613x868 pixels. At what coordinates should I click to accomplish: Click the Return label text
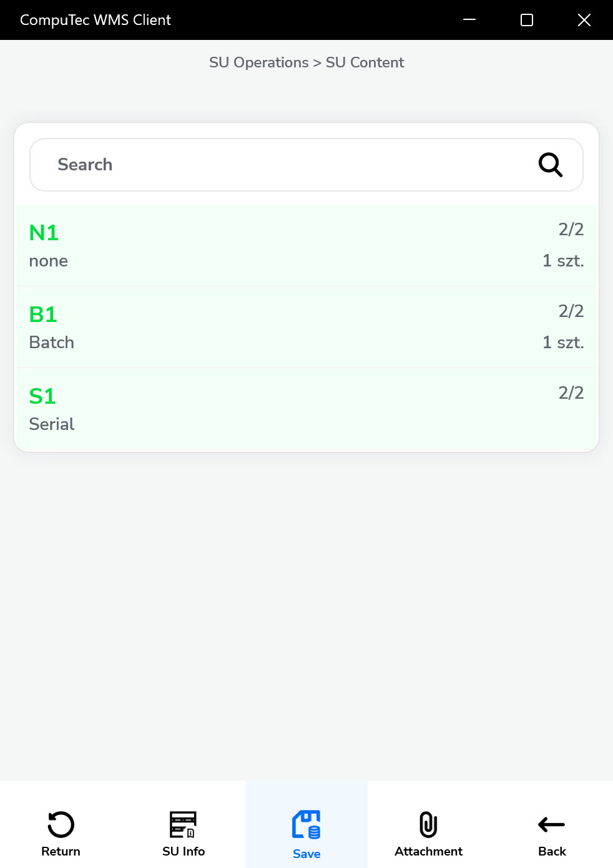click(61, 851)
